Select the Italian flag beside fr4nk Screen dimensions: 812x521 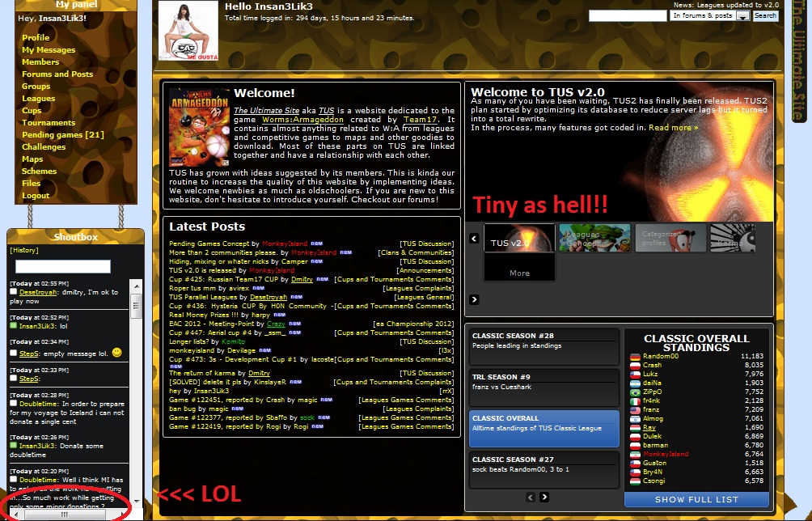[635, 401]
